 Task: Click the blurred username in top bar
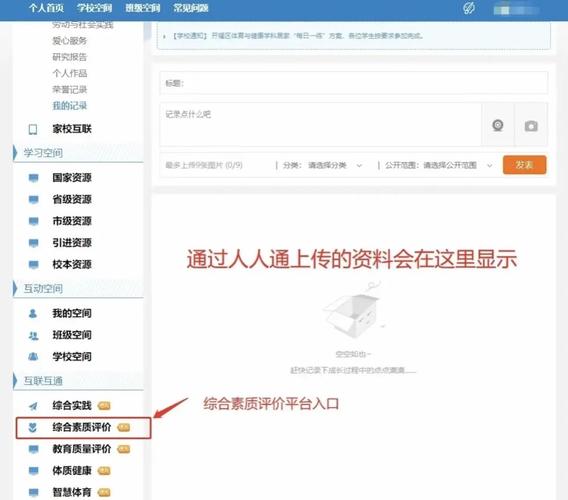pos(515,10)
